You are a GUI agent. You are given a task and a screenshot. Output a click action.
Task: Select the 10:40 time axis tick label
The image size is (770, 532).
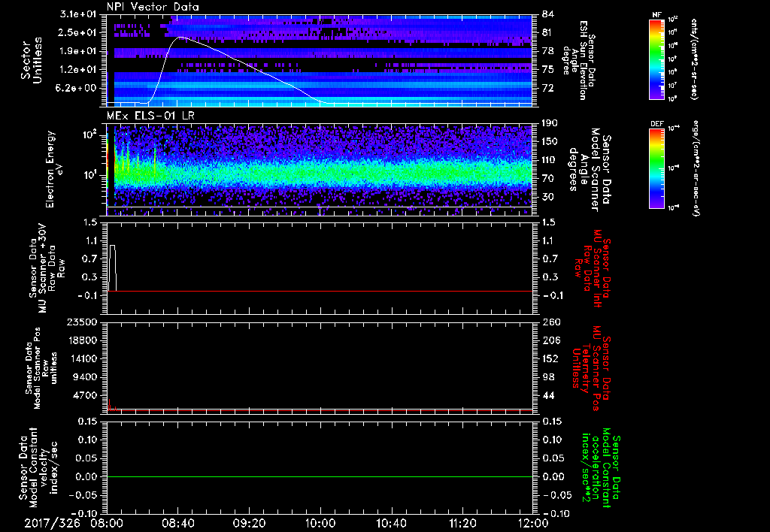391,522
